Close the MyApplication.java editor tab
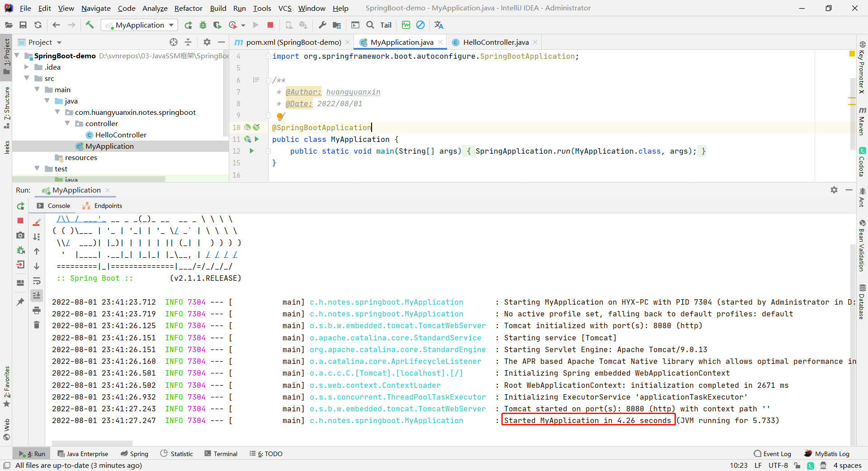Image resolution: width=868 pixels, height=471 pixels. point(440,42)
